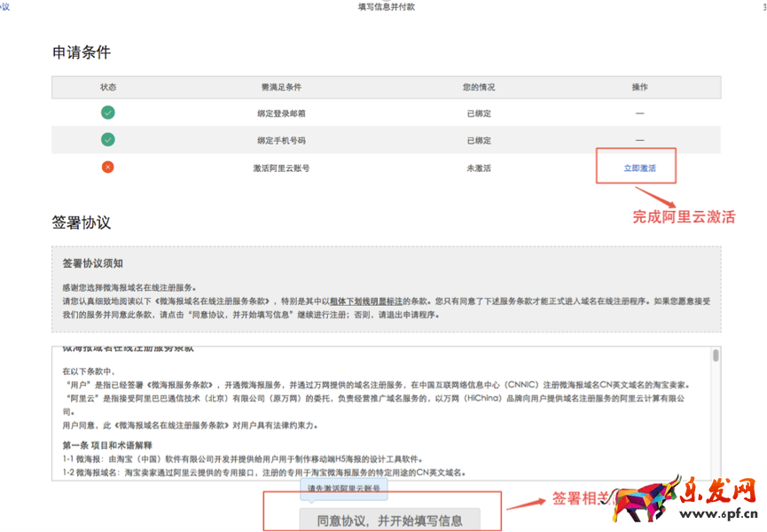Click the green check icon for 绑定手机号码
Screen dimensions: 767x532
107,139
